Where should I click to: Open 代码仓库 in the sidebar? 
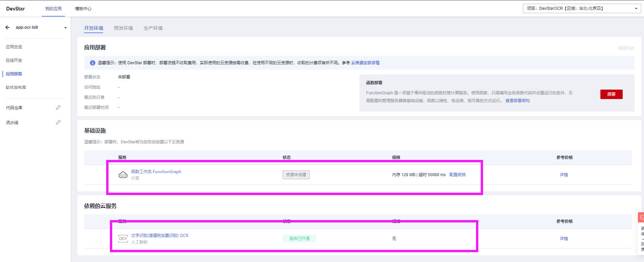click(14, 108)
